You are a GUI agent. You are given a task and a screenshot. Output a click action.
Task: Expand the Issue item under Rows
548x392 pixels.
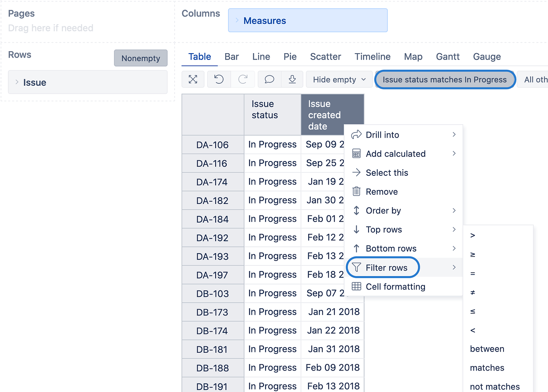pos(16,82)
